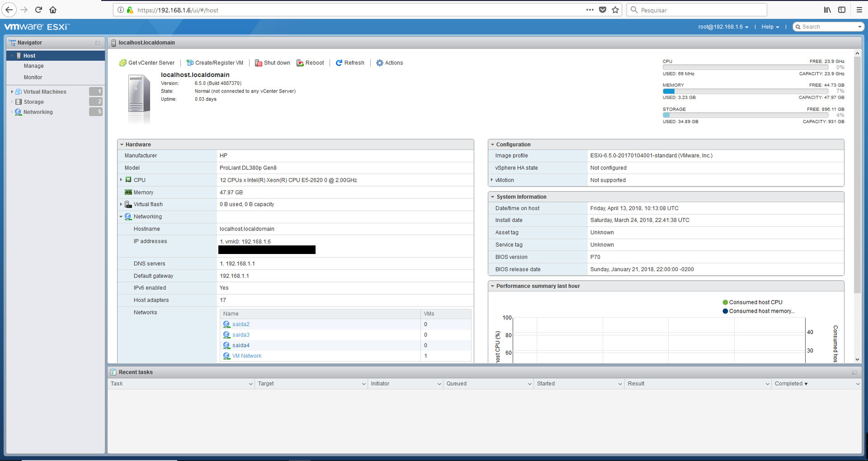Open the Pocket save icon
Screen dimensions: 868x461
603,10
